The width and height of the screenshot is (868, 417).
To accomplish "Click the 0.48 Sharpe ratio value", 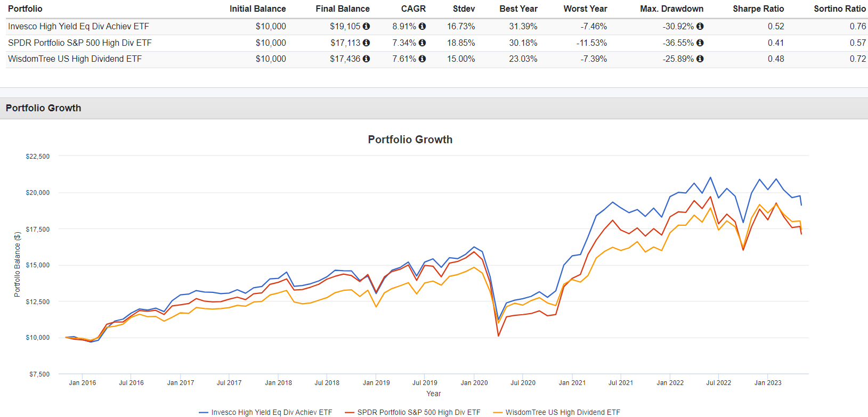I will (776, 59).
